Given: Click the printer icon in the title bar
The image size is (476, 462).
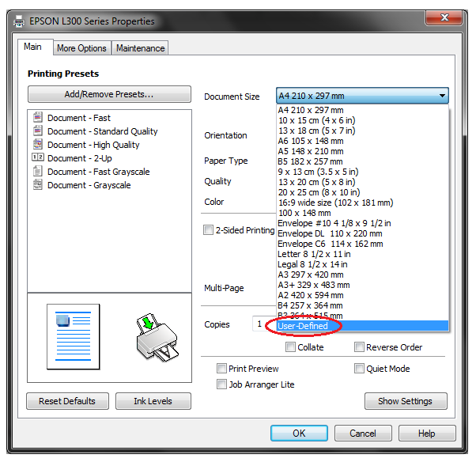Looking at the screenshot, I should pos(19,21).
